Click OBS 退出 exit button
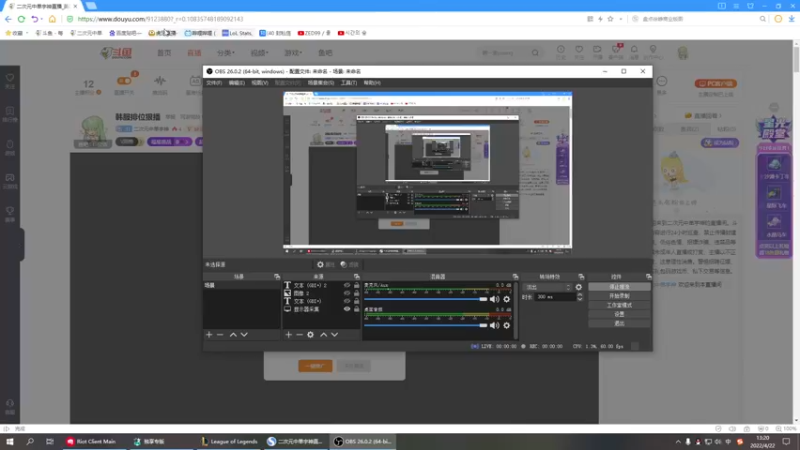Image resolution: width=800 pixels, height=450 pixels. click(619, 323)
